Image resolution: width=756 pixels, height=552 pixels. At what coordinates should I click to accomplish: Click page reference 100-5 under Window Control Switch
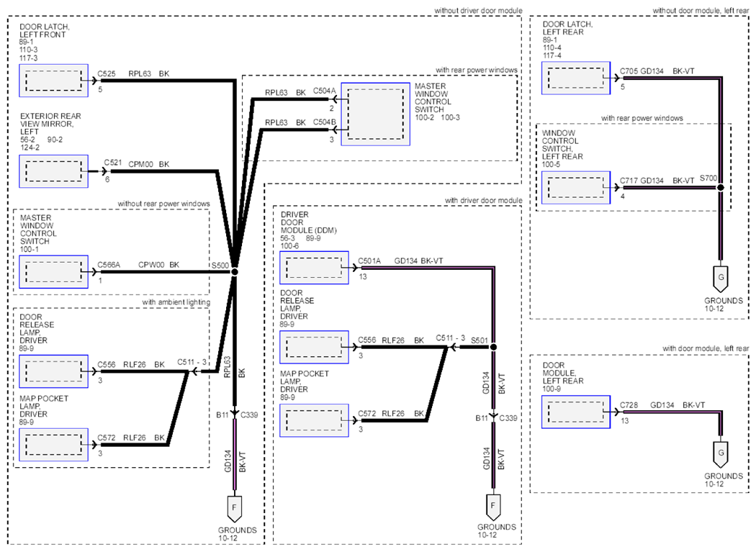coord(551,164)
